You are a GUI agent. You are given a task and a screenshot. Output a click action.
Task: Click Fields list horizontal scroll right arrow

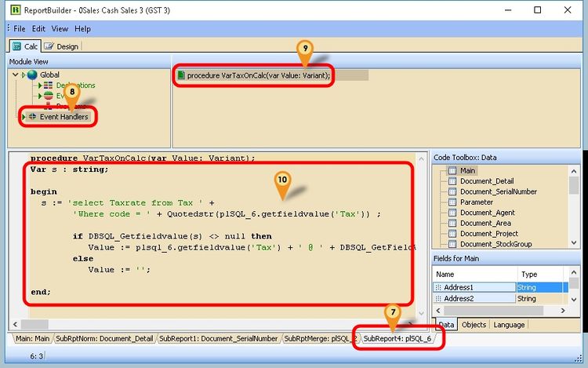(x=562, y=311)
